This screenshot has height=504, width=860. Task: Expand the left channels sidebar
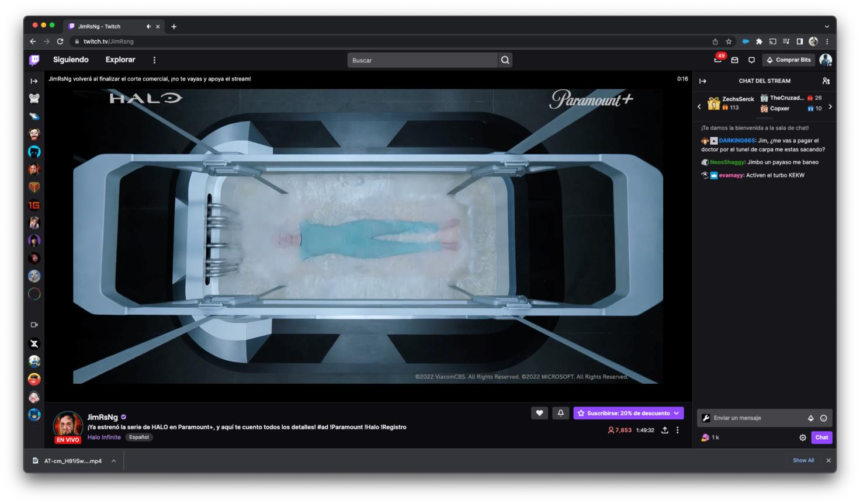(x=34, y=81)
